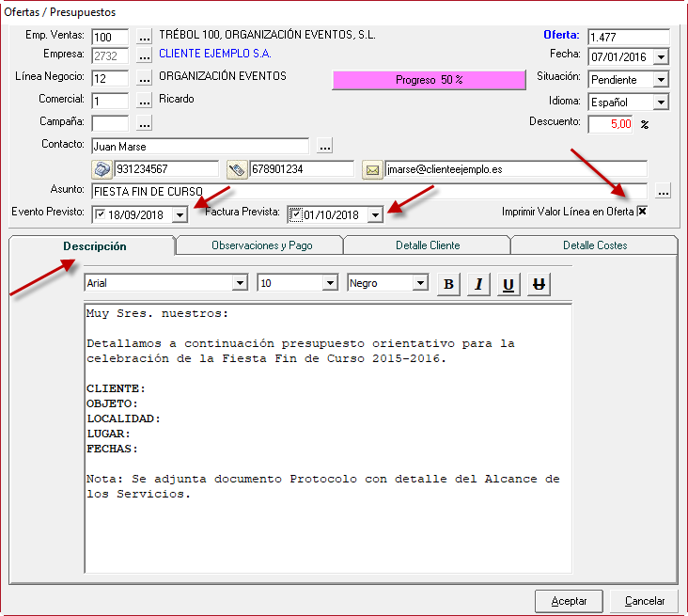Open the Factura Prevista date picker arrow
Screen dimensions: 688x616
(x=375, y=214)
